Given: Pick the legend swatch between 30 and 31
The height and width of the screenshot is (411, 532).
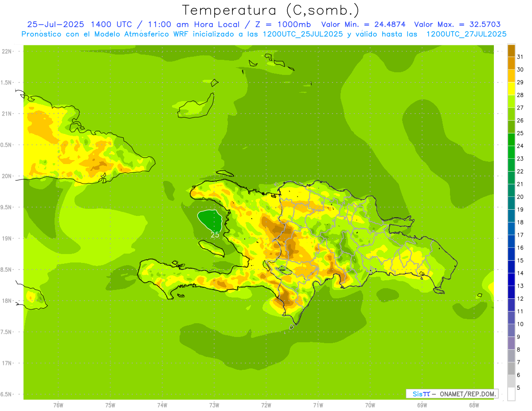Looking at the screenshot, I should (x=511, y=63).
